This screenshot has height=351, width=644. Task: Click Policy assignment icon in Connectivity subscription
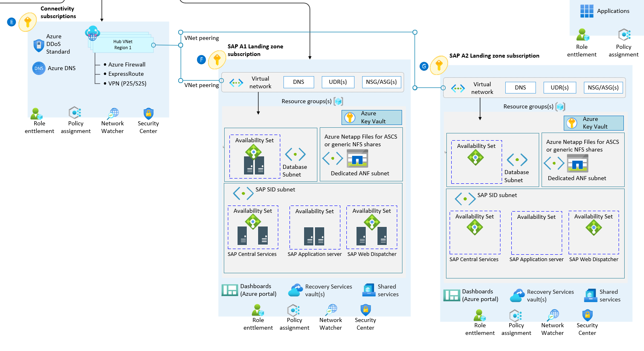tap(75, 112)
